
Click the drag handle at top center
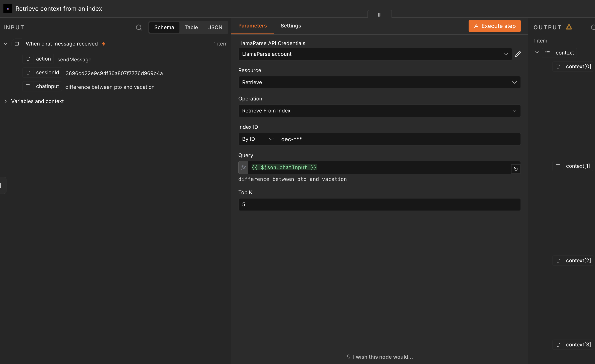(379, 14)
